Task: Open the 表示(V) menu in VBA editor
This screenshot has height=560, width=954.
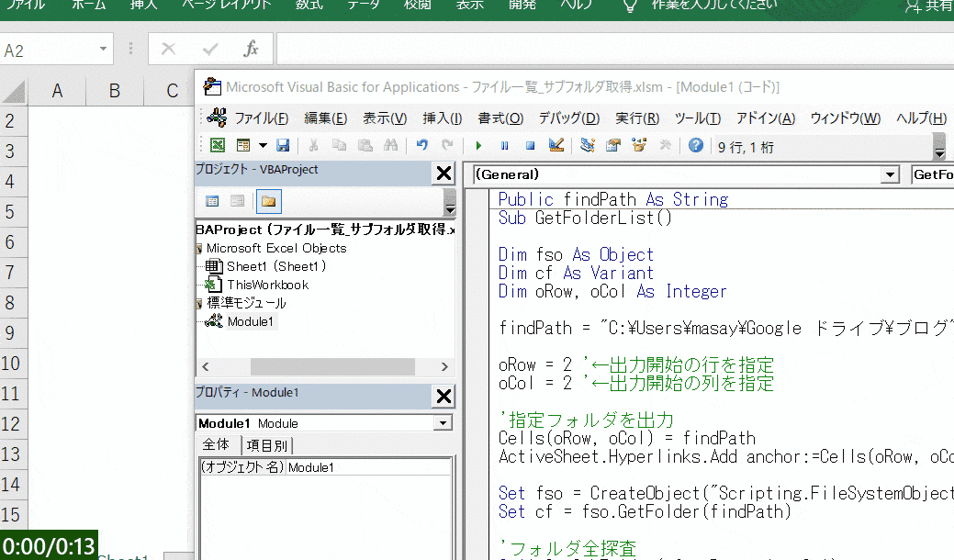Action: pyautogui.click(x=385, y=118)
